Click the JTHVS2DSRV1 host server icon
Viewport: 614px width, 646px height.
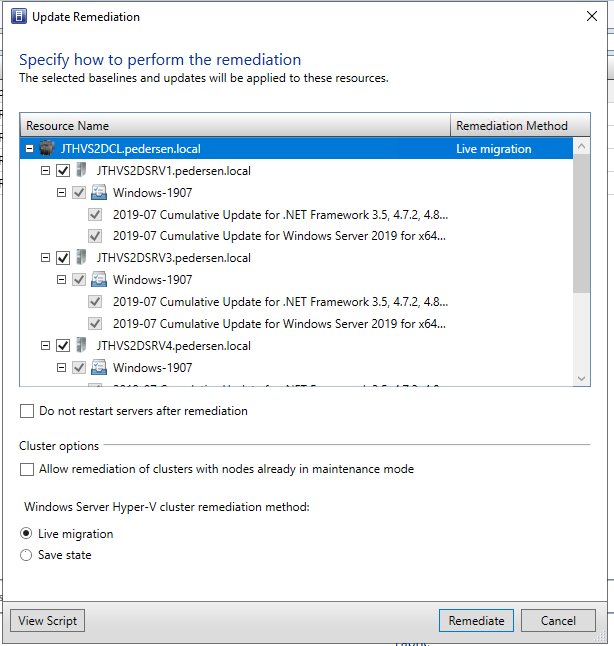[82, 170]
